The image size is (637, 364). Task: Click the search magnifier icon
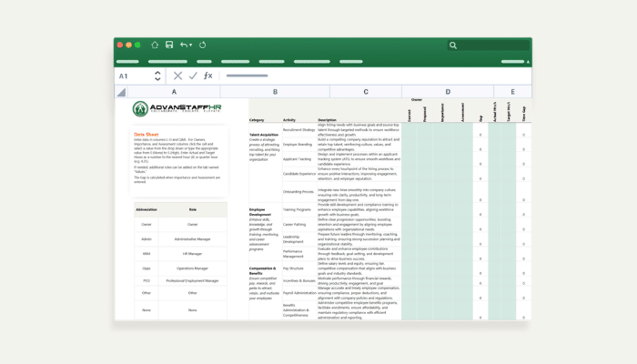(453, 45)
